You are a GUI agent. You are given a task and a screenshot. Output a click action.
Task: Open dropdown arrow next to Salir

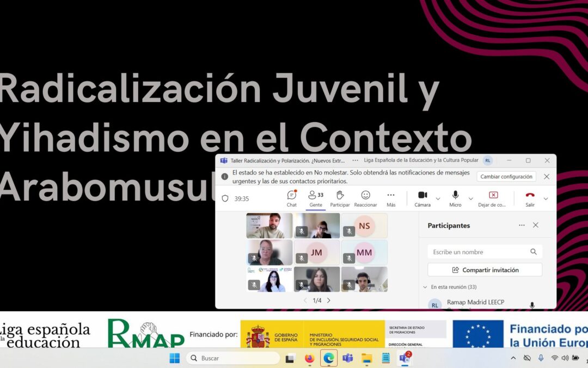pyautogui.click(x=546, y=199)
